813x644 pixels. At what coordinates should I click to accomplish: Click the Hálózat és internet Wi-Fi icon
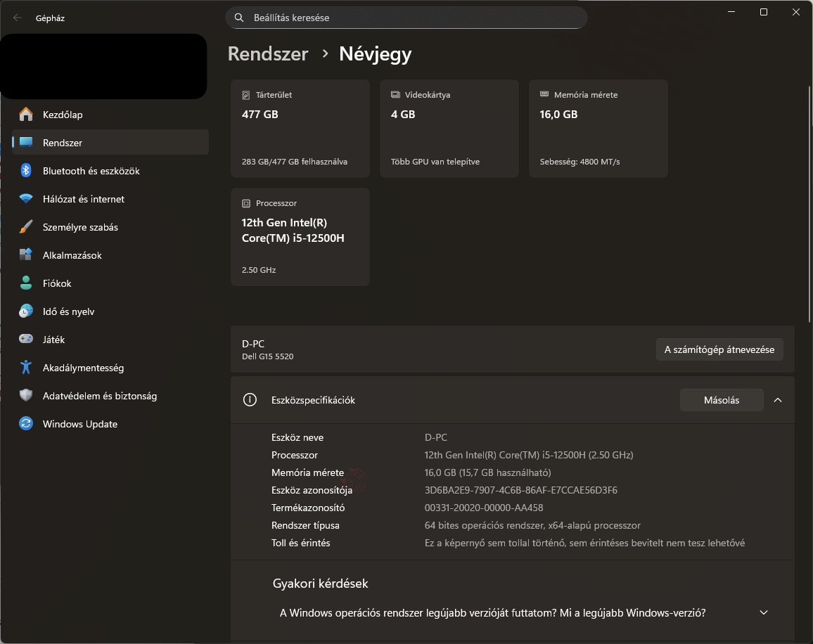pyautogui.click(x=26, y=199)
